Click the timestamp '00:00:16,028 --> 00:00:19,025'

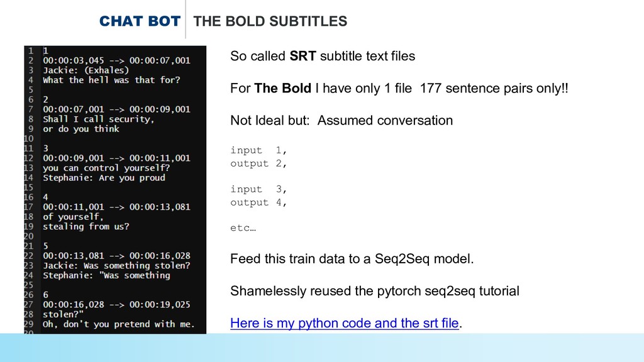(116, 304)
